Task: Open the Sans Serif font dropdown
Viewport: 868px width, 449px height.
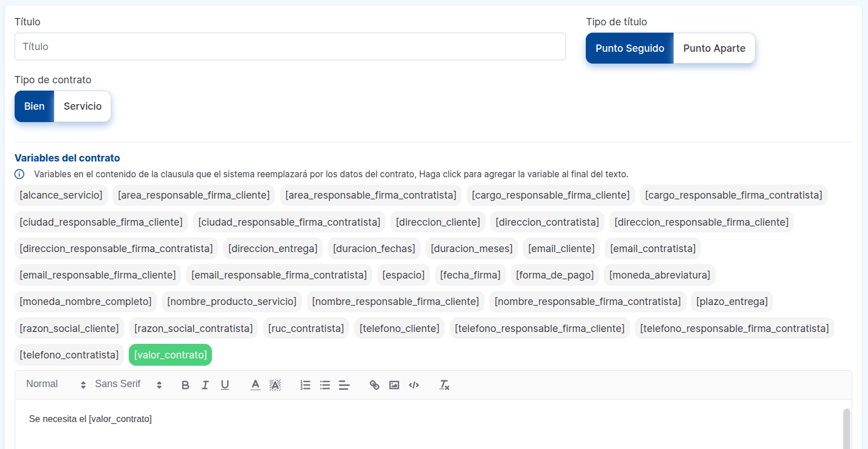Action: [x=128, y=384]
